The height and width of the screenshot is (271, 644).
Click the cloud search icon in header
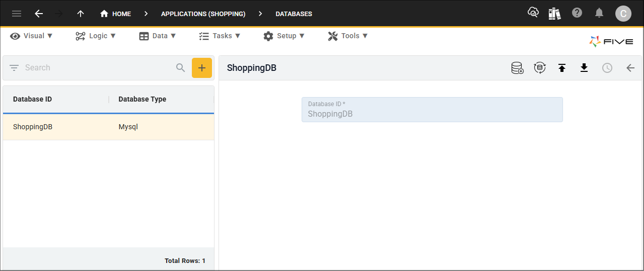tap(533, 13)
